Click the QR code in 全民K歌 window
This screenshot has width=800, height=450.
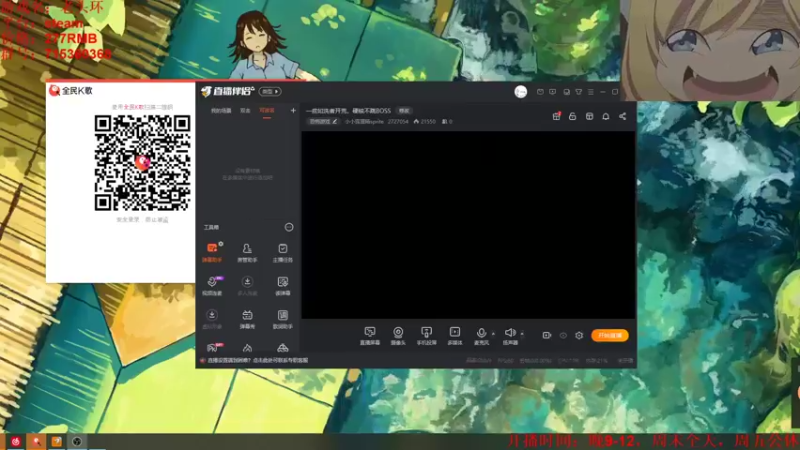point(142,163)
